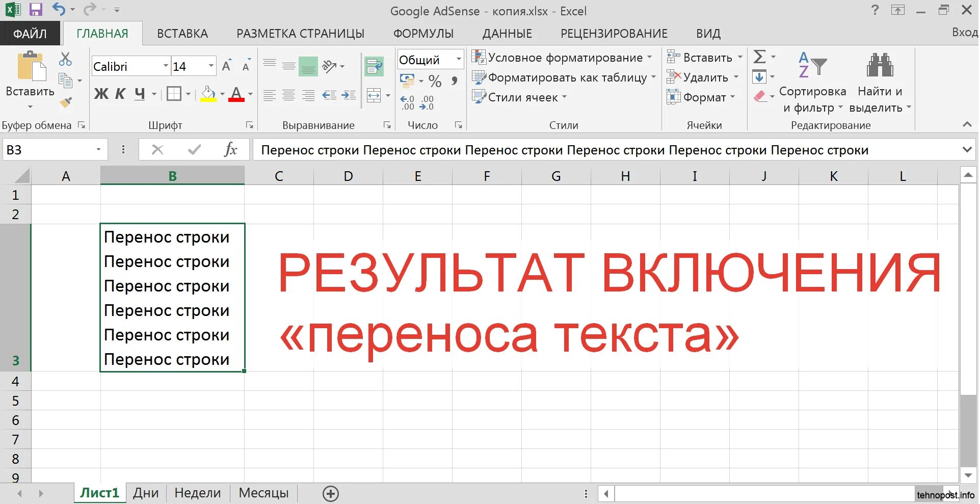Click the Comma style number format icon
This screenshot has height=504, width=980.
454,81
